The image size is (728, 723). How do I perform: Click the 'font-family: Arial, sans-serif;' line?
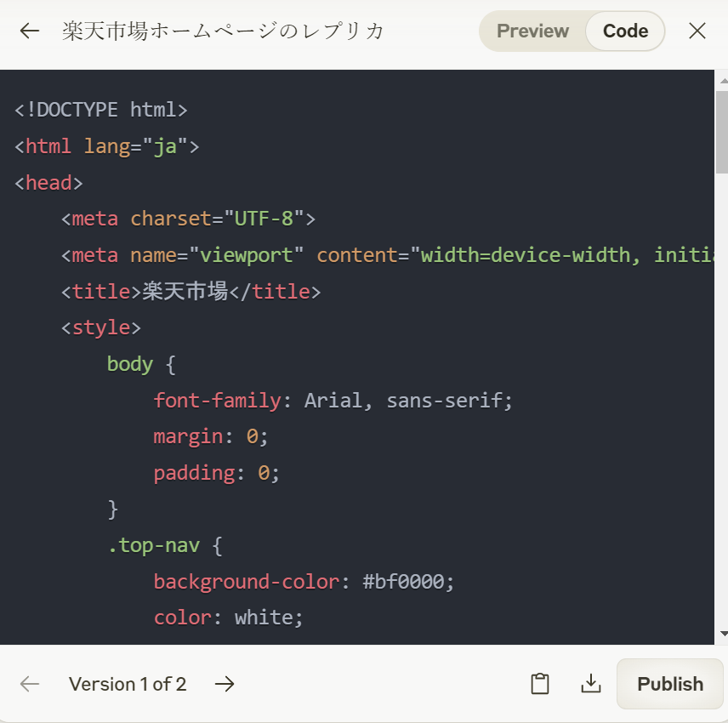[333, 401]
